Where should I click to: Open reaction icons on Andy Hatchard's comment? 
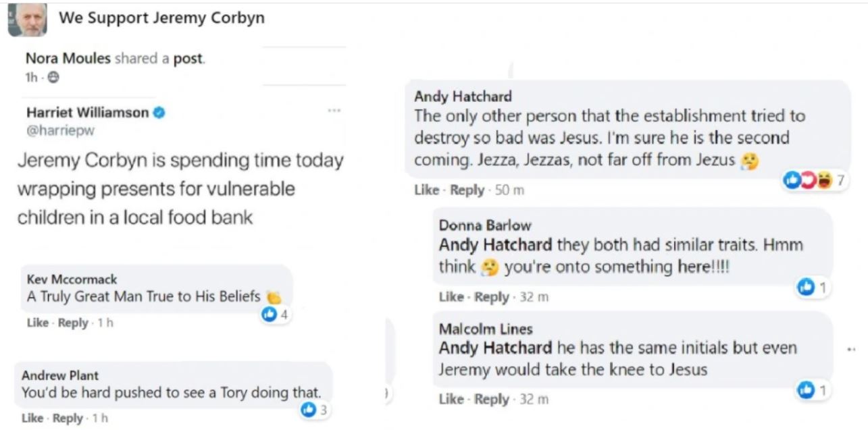807,180
